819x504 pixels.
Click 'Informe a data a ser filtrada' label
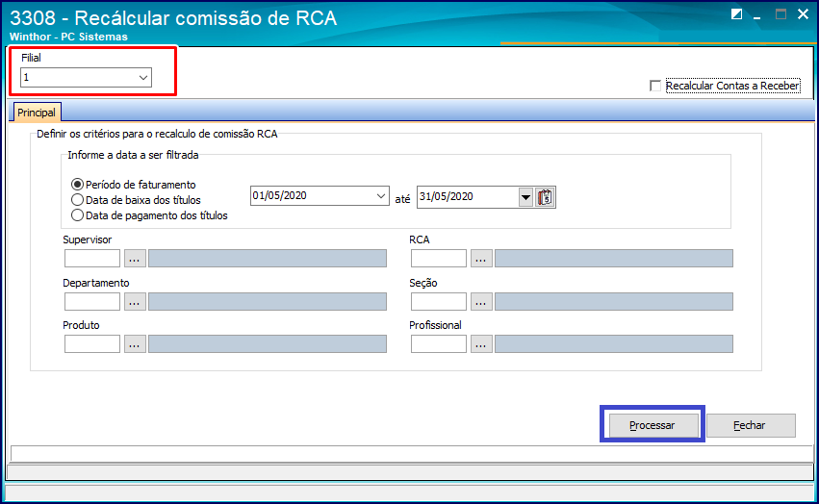coord(133,155)
